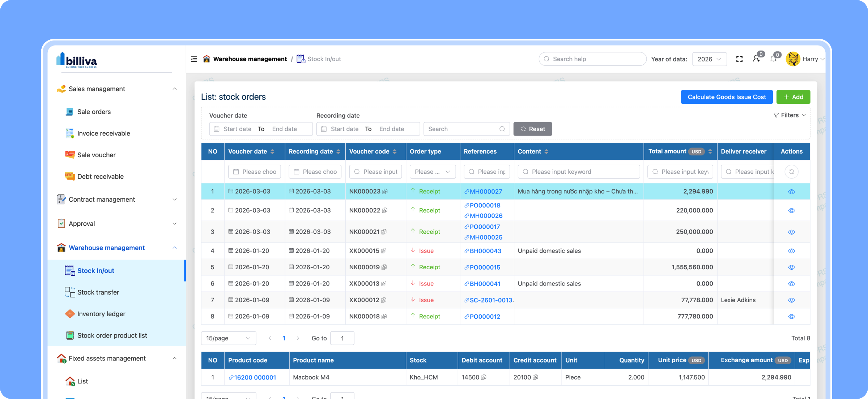The width and height of the screenshot is (868, 399).
Task: Open Inventory ledger menu item
Action: pos(101,314)
